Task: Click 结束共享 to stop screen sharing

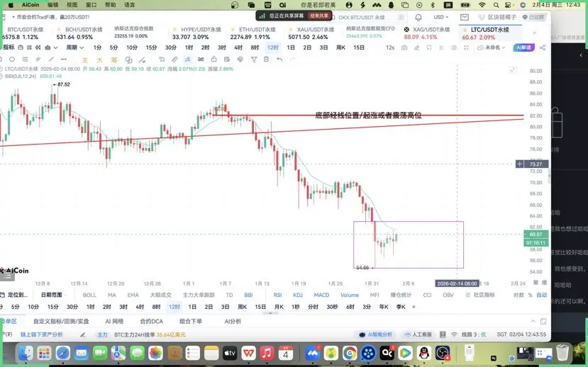Action: [318, 16]
